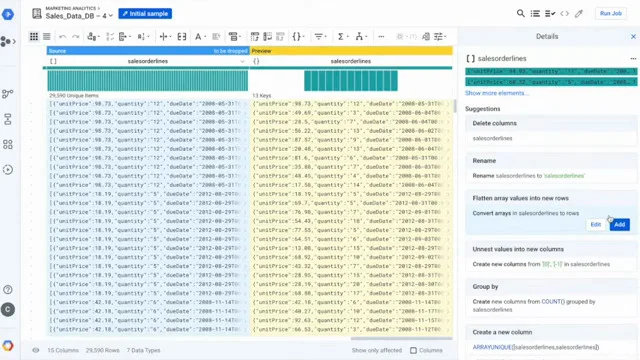Click ARRAYUNIQUE formula link
Image resolution: width=640 pixels, height=360 pixels.
(536, 347)
